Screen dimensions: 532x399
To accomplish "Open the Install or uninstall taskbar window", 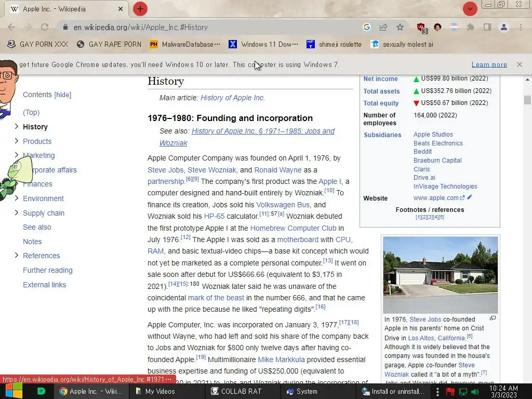I will click(394, 391).
